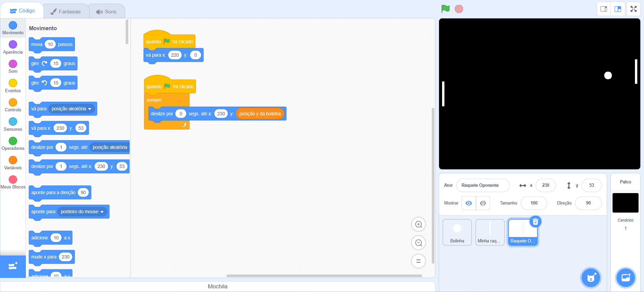Select the Eventos block category
This screenshot has height=292, width=644.
(13, 86)
